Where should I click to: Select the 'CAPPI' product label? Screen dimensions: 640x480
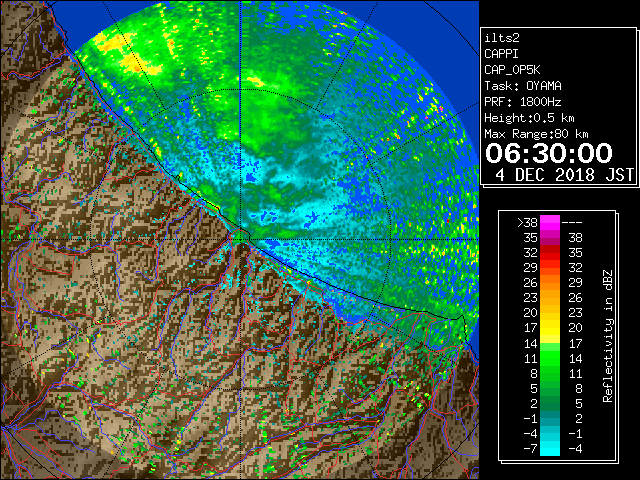(x=501, y=54)
